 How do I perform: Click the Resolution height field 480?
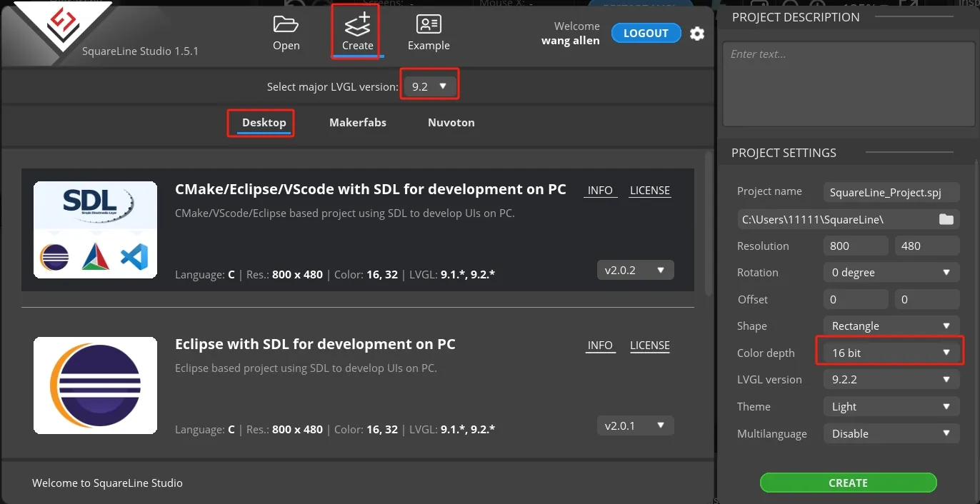click(926, 246)
